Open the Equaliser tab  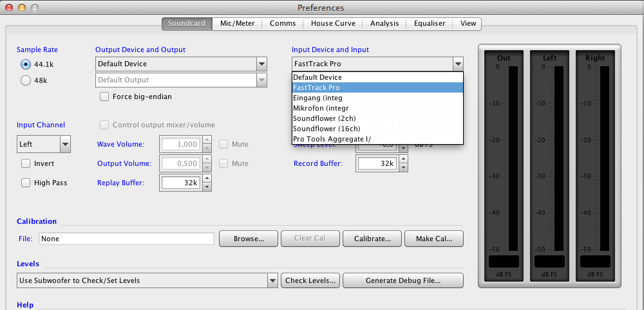430,23
